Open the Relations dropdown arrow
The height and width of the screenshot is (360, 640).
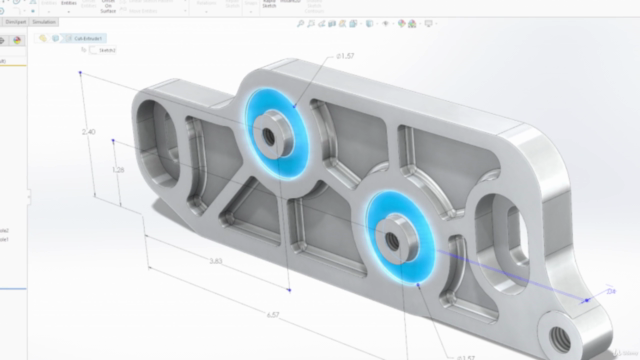pyautogui.click(x=206, y=11)
